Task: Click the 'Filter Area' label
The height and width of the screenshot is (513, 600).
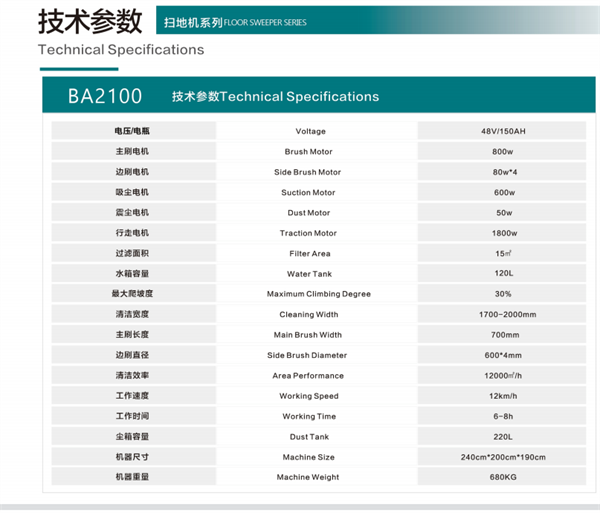Action: pos(310,254)
